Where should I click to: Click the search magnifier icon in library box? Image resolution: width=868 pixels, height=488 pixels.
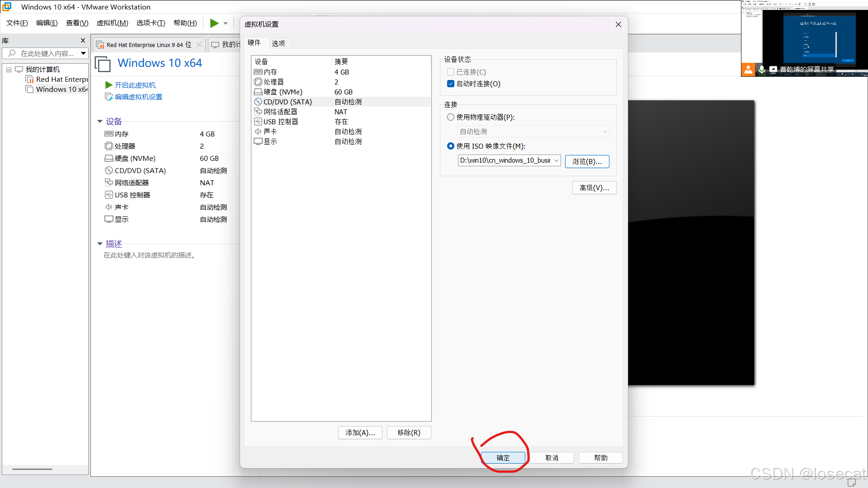[x=12, y=53]
